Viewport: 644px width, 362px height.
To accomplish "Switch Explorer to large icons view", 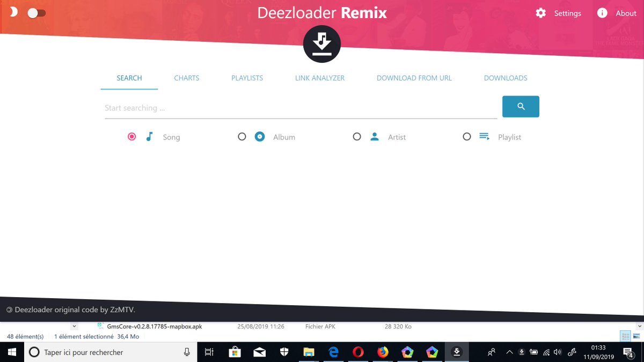I will 636,336.
